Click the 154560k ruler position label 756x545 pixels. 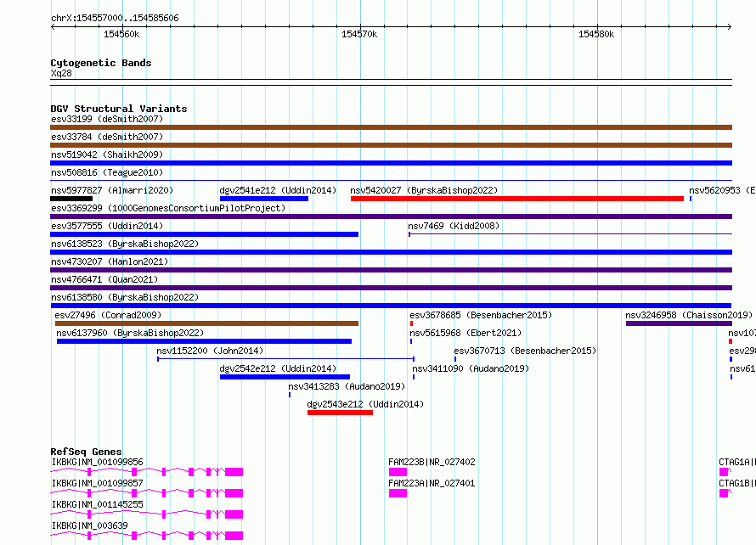tap(121, 34)
